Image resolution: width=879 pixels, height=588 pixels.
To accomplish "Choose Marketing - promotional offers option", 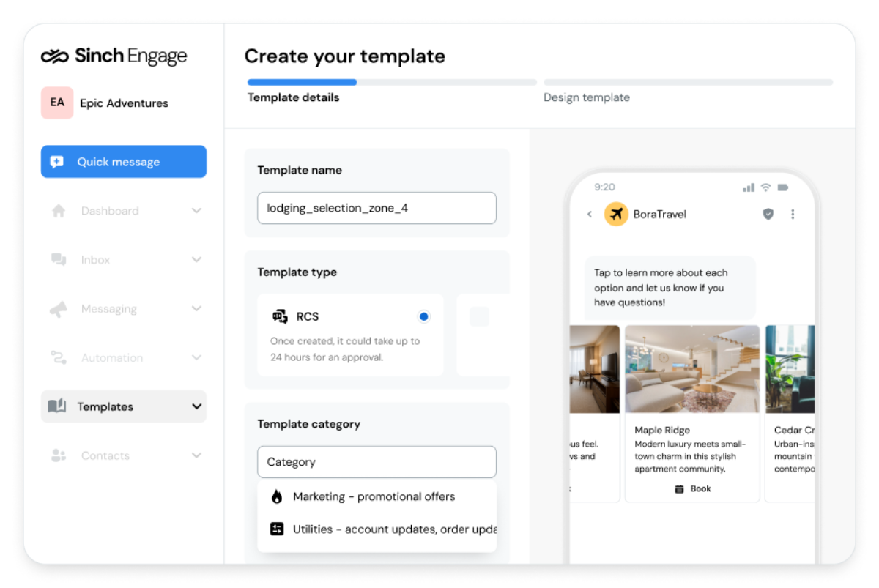I will 374,496.
